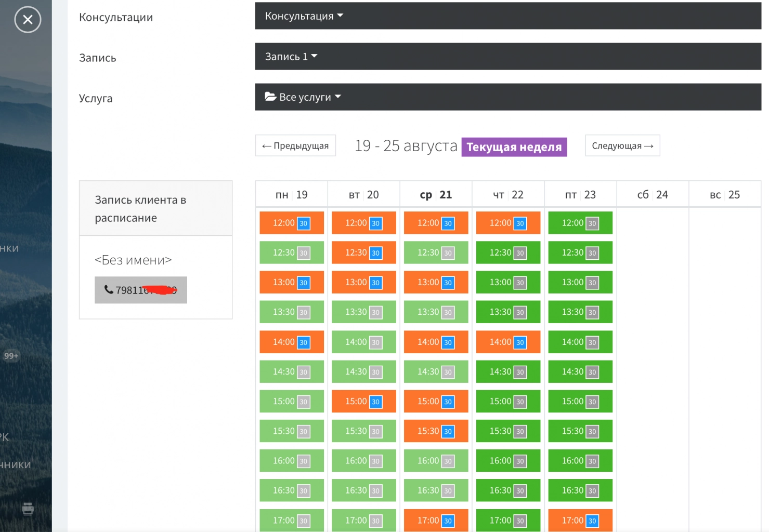The height and width of the screenshot is (532, 769).
Task: Select the ср 21 day header
Action: [x=436, y=195]
